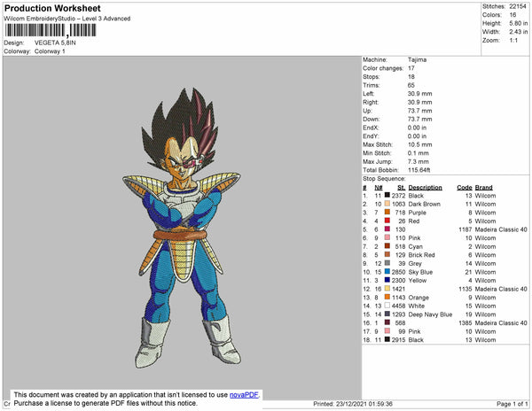Click the 'Colorway 1' value

50,51
